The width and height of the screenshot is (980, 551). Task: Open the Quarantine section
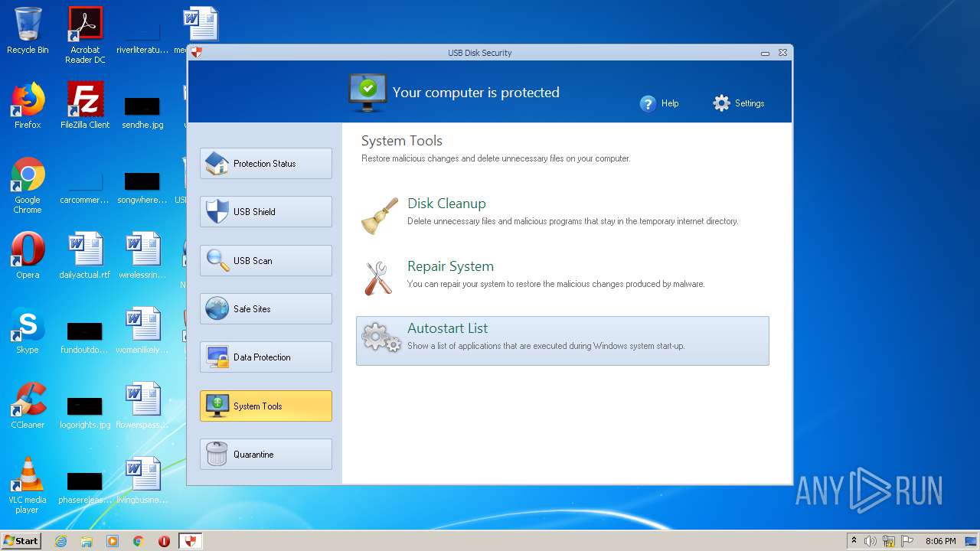266,454
